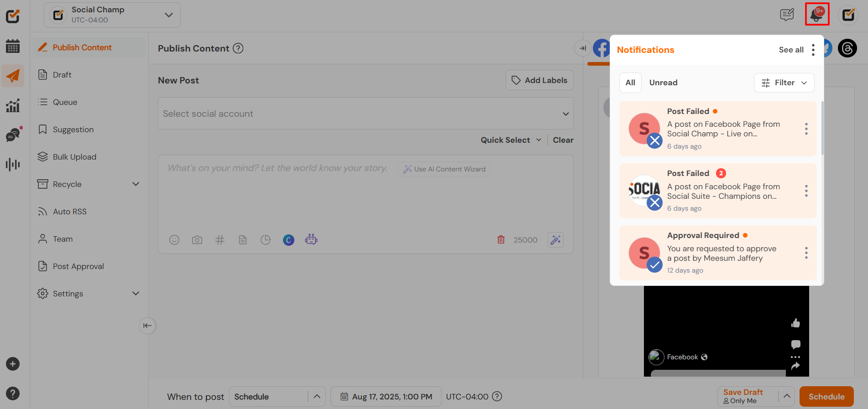Open Post Failed Social Suite Champions notification
Viewport: 868px width, 409px height.
click(718, 191)
